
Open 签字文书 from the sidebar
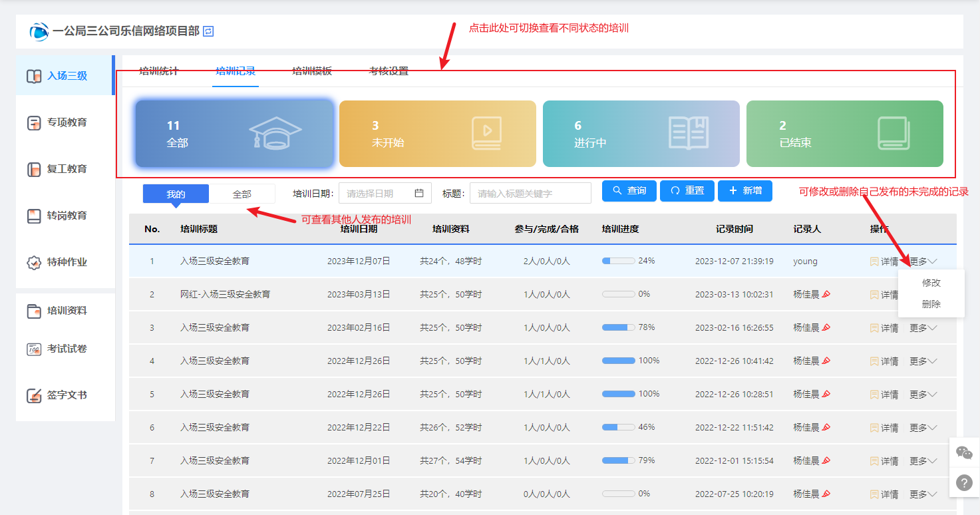point(67,395)
